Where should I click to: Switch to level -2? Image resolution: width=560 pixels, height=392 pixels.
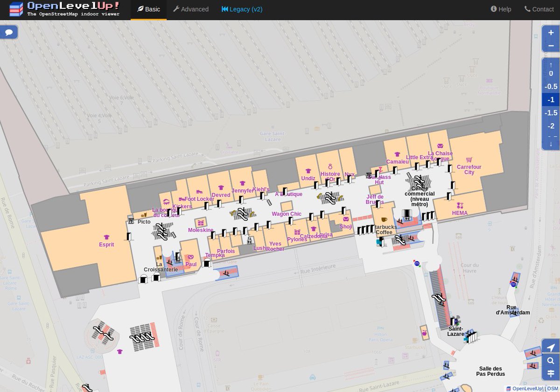point(551,126)
